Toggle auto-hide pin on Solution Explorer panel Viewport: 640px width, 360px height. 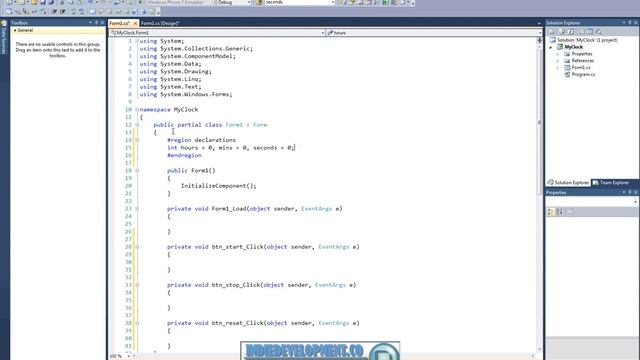pyautogui.click(x=630, y=22)
